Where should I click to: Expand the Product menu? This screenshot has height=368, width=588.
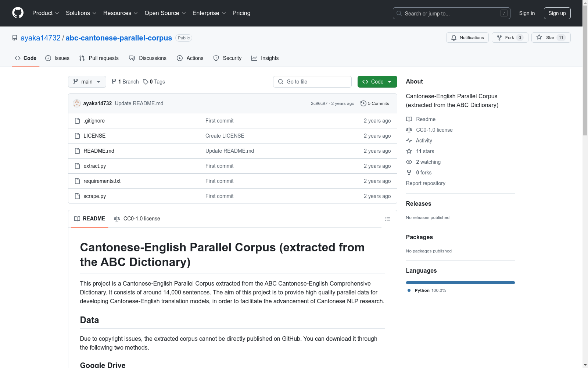[46, 13]
